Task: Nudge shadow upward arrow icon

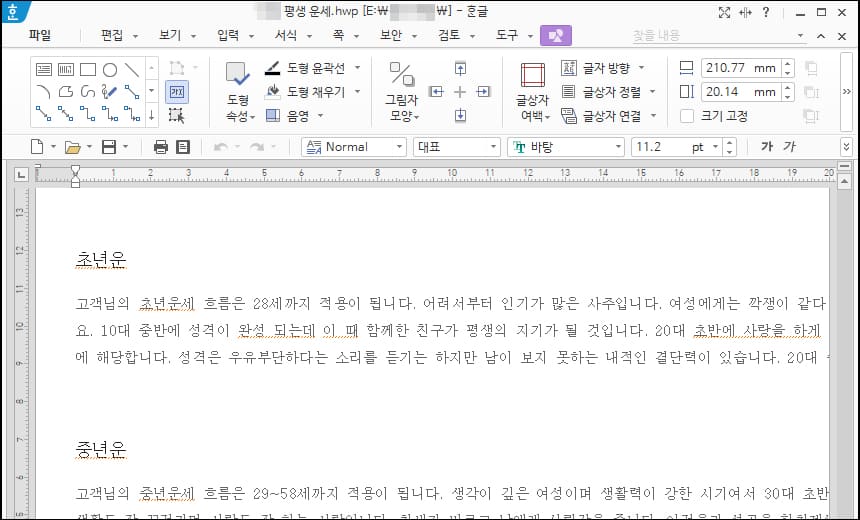Action: click(461, 69)
